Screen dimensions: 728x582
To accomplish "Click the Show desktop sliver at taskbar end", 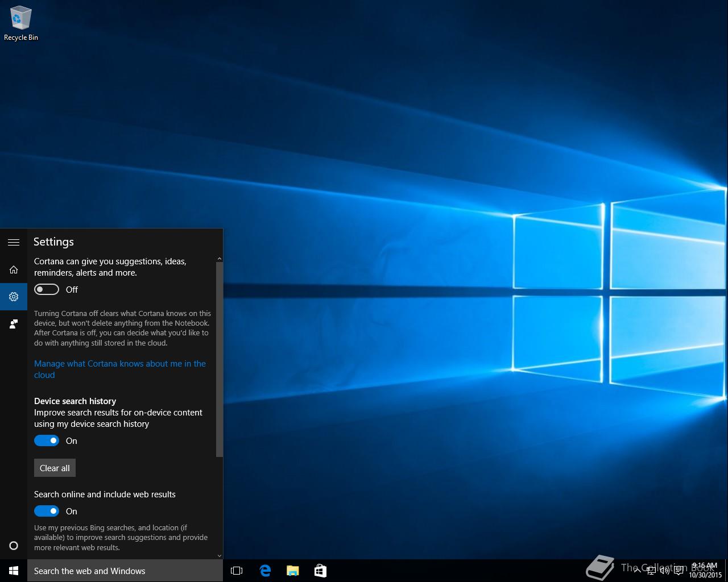I will 726,571.
